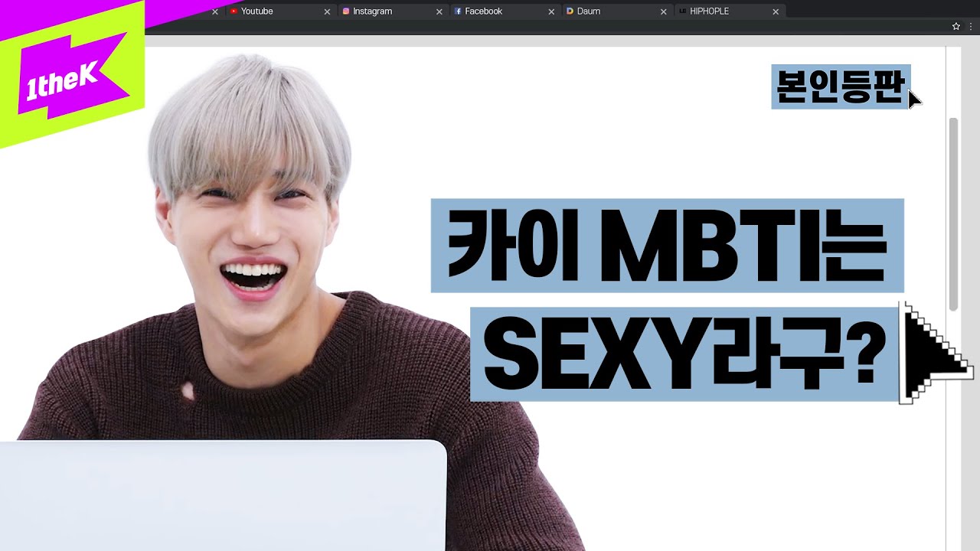Close the Youtube tab
The width and height of the screenshot is (980, 551).
327,11
